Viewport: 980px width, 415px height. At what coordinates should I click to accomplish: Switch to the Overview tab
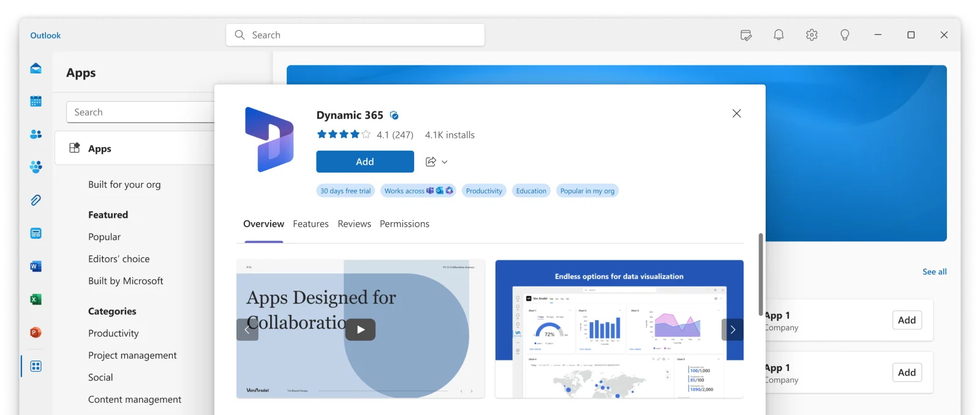coord(263,224)
